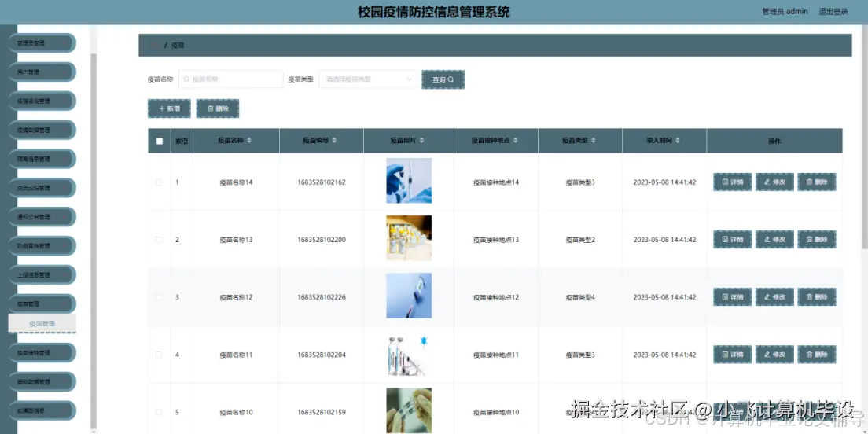Collapse the dark 疫苗管理 parent menu
Viewport: 868px width, 434px height.
42,304
